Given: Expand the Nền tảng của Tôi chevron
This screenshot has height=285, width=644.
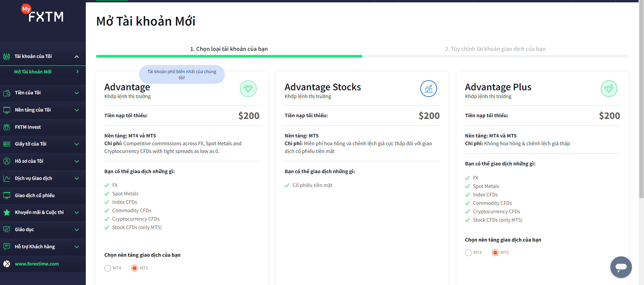Looking at the screenshot, I should (77, 110).
